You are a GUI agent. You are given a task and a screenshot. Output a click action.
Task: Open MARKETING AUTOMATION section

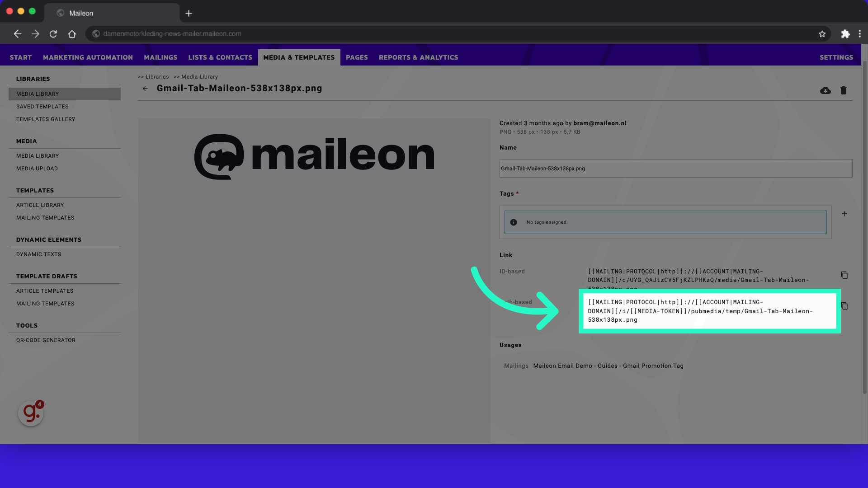click(x=88, y=57)
